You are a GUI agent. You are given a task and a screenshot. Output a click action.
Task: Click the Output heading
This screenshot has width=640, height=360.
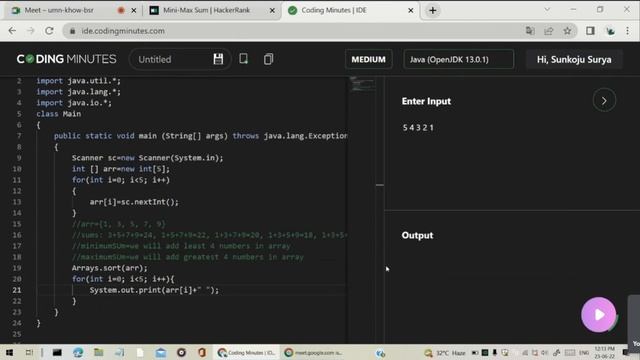click(417, 236)
